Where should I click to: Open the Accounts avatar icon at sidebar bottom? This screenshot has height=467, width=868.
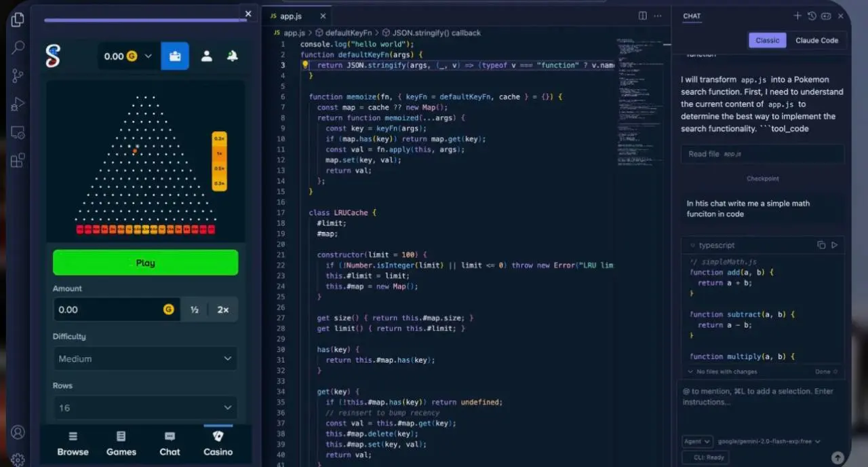[18, 432]
